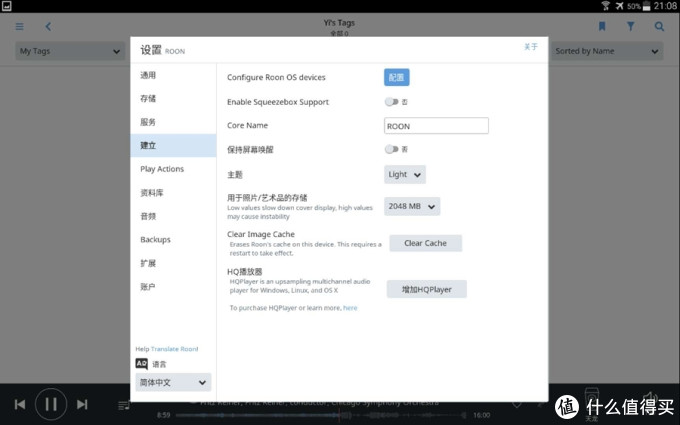The width and height of the screenshot is (680, 425).
Task: Click the 增加HQPlayer button
Action: tap(427, 289)
